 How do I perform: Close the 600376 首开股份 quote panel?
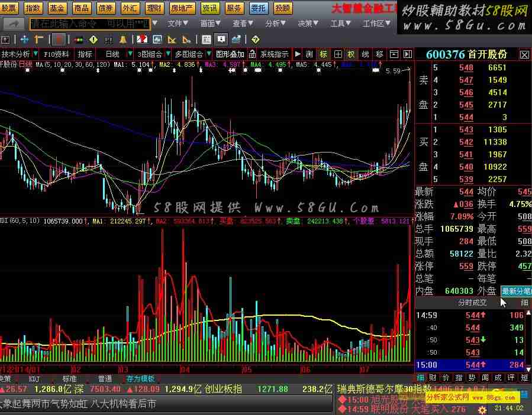coord(524,54)
